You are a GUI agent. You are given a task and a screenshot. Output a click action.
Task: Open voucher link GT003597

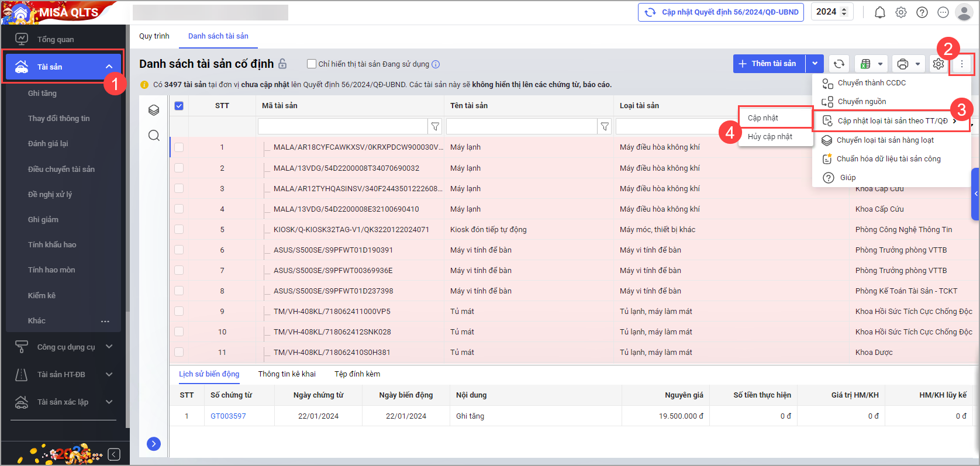pyautogui.click(x=228, y=416)
